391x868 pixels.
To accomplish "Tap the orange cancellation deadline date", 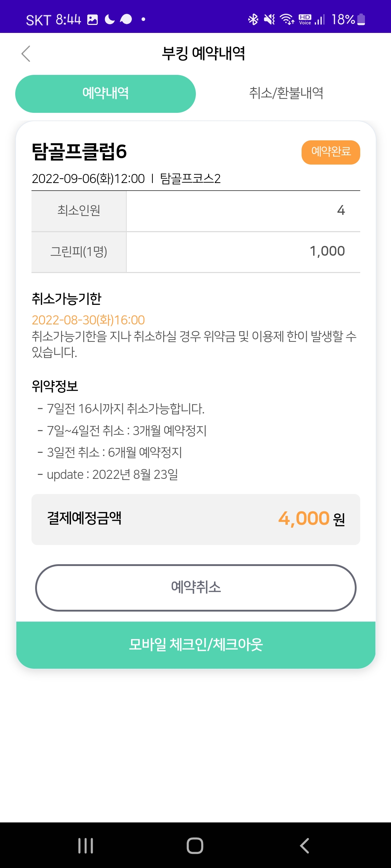I will 88,320.
